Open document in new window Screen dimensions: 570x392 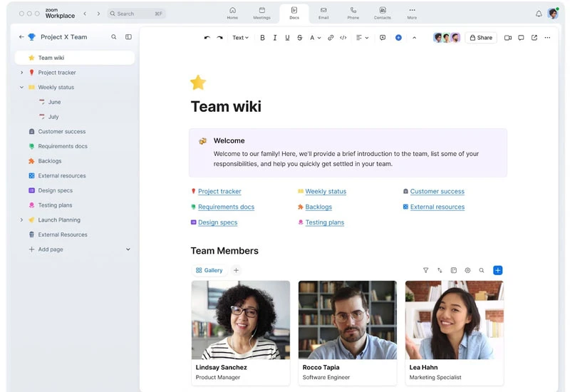[534, 38]
